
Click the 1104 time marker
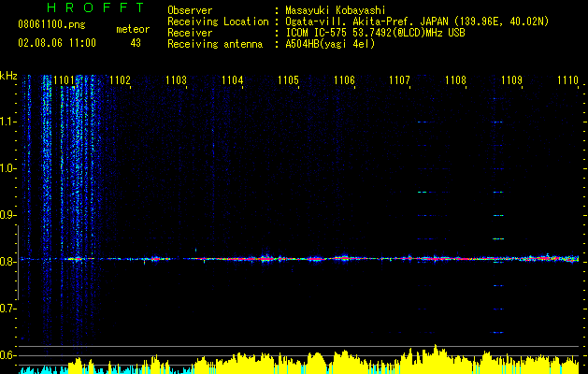tap(232, 80)
